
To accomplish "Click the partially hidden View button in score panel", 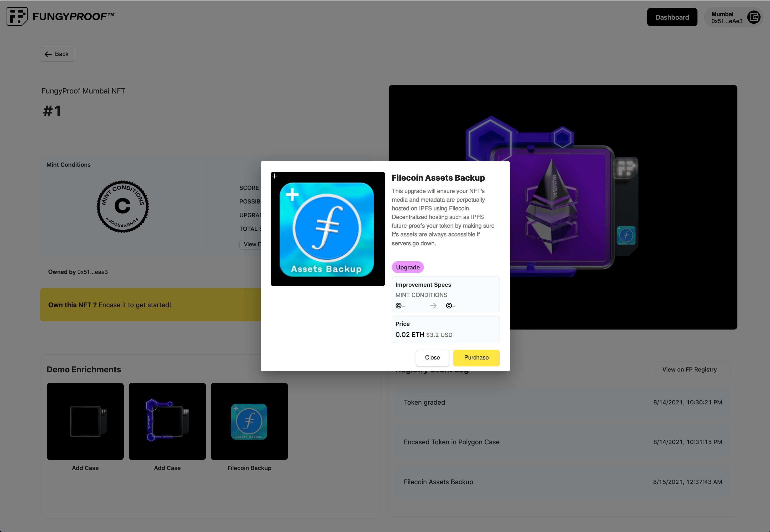I will (x=250, y=244).
